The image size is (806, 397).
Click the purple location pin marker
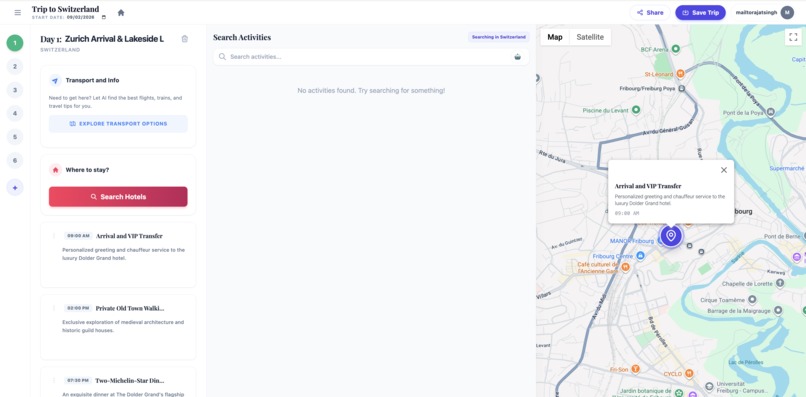pyautogui.click(x=671, y=236)
